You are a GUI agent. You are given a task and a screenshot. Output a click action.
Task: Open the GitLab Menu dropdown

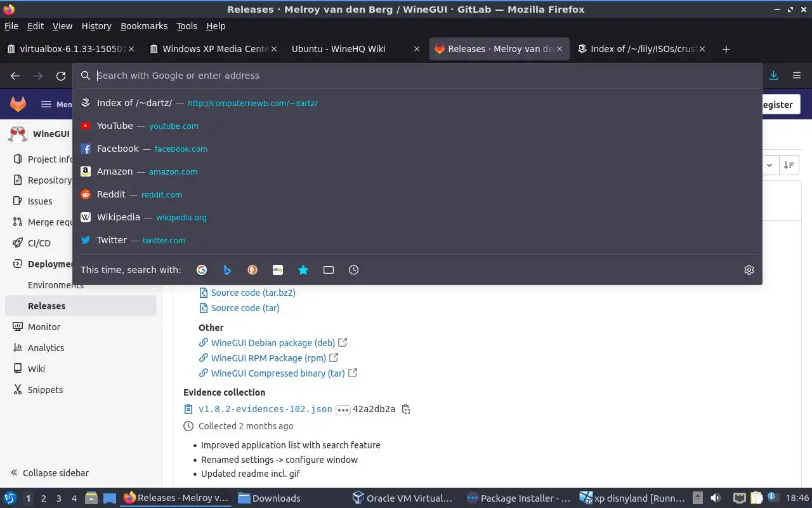click(56, 104)
